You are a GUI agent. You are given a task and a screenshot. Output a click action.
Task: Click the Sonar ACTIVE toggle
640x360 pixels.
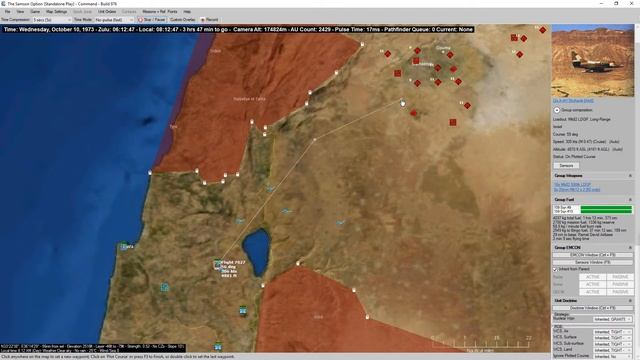pyautogui.click(x=592, y=284)
